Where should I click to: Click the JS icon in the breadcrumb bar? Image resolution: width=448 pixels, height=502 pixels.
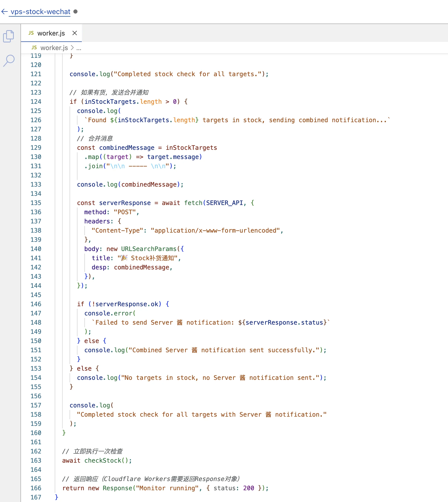click(34, 48)
